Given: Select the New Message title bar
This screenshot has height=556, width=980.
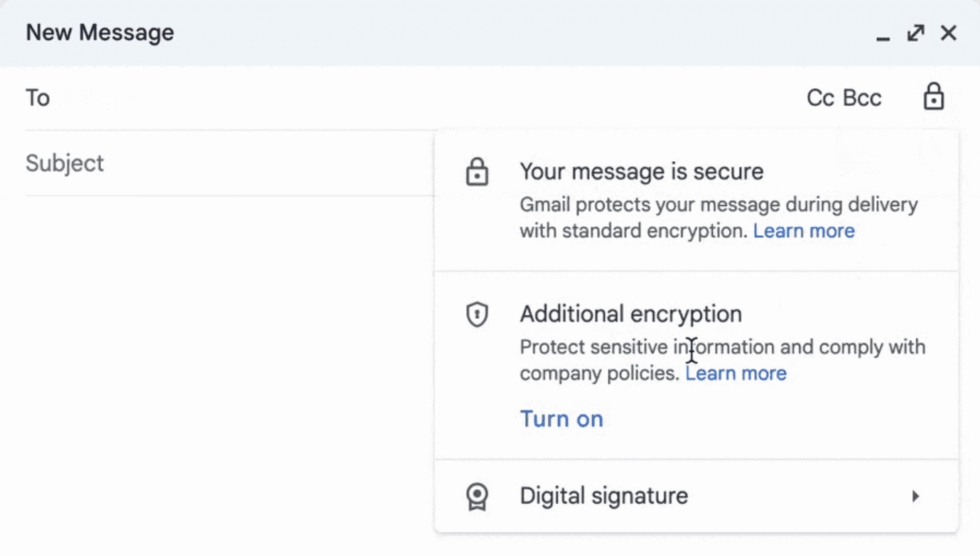Looking at the screenshot, I should click(x=99, y=32).
